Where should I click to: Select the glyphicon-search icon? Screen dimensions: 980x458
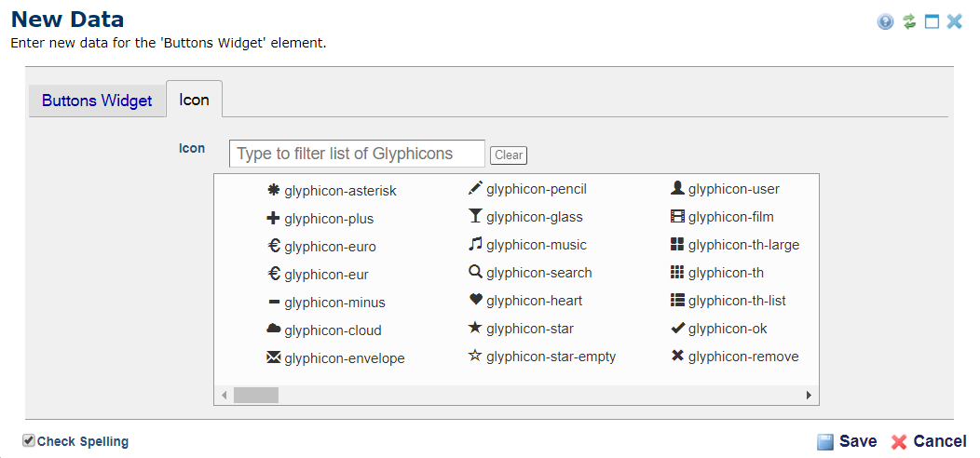530,273
